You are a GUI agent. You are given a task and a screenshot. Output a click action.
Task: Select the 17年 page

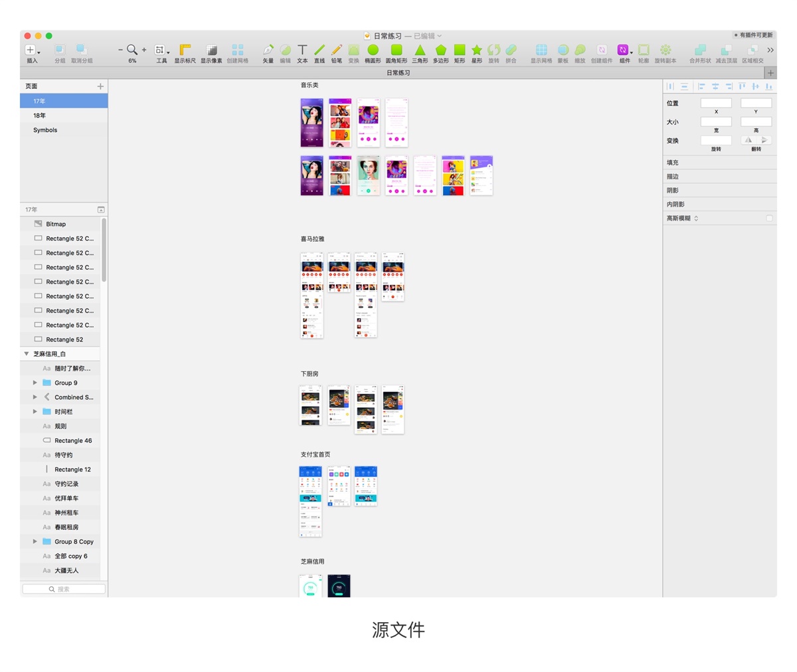click(x=64, y=101)
